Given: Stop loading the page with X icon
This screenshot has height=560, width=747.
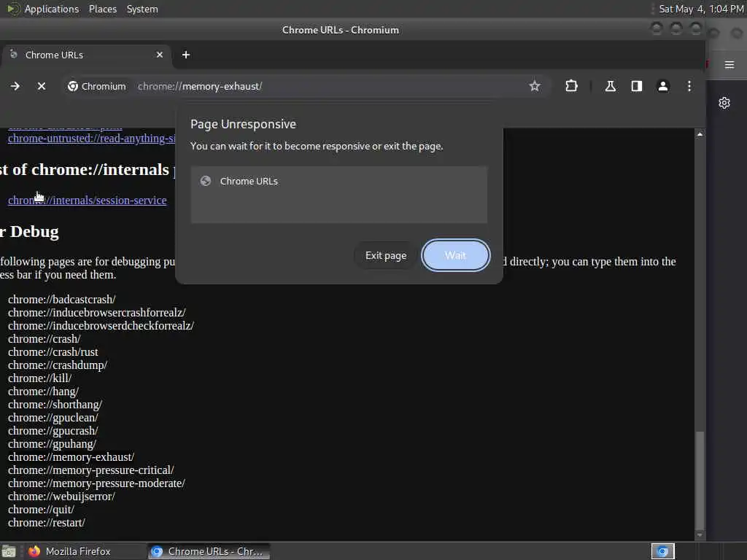Looking at the screenshot, I should coord(42,86).
